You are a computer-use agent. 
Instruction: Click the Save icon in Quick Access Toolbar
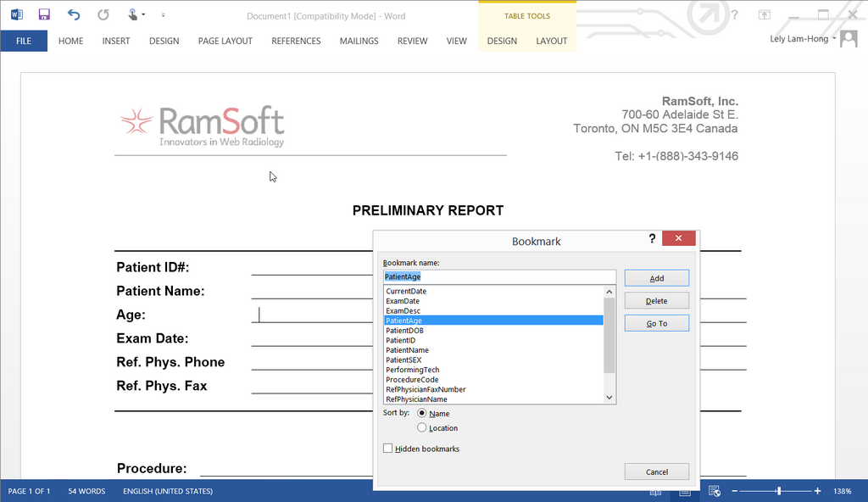coord(44,14)
